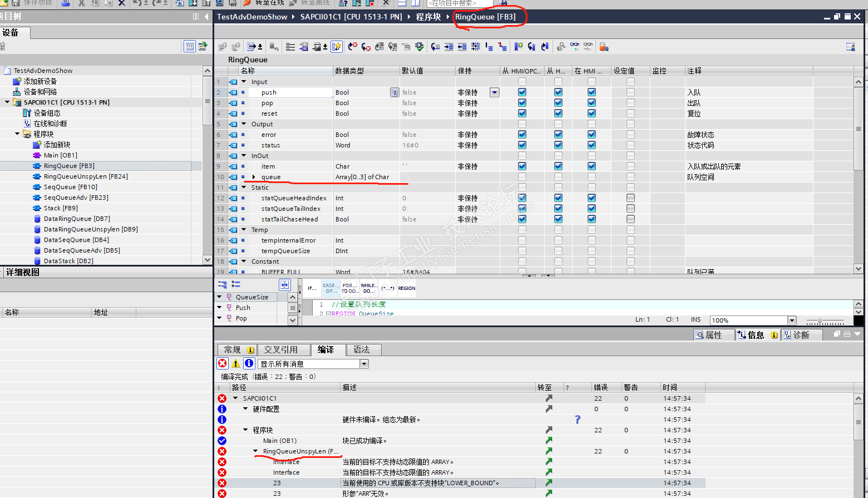
Task: Click the blue question mark help icon
Action: point(578,419)
